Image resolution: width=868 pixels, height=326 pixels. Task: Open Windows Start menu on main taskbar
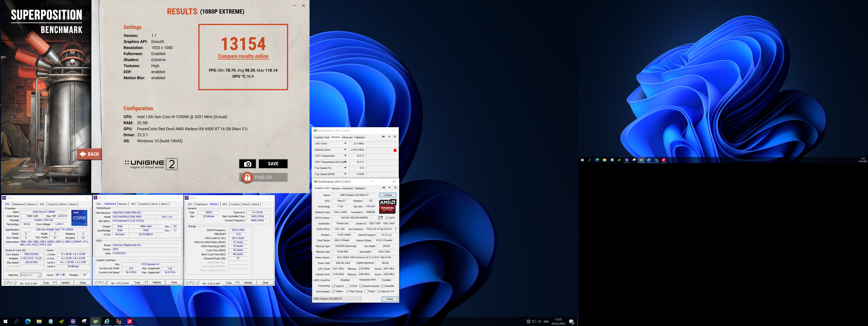(5, 321)
